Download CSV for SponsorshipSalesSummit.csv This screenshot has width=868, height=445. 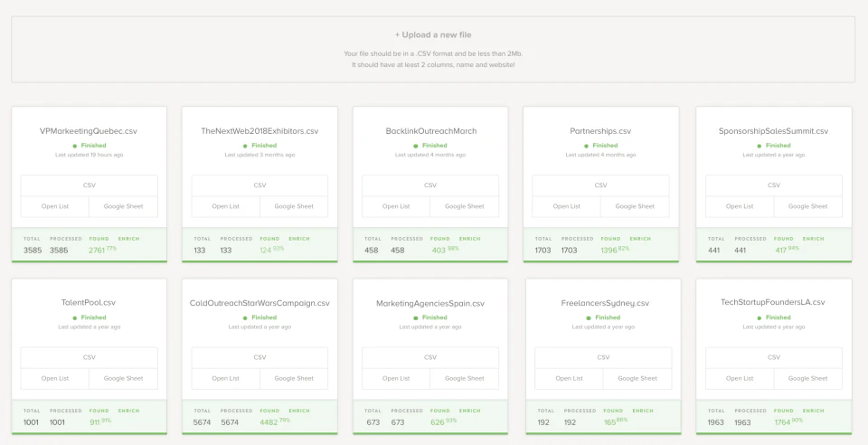(x=773, y=185)
